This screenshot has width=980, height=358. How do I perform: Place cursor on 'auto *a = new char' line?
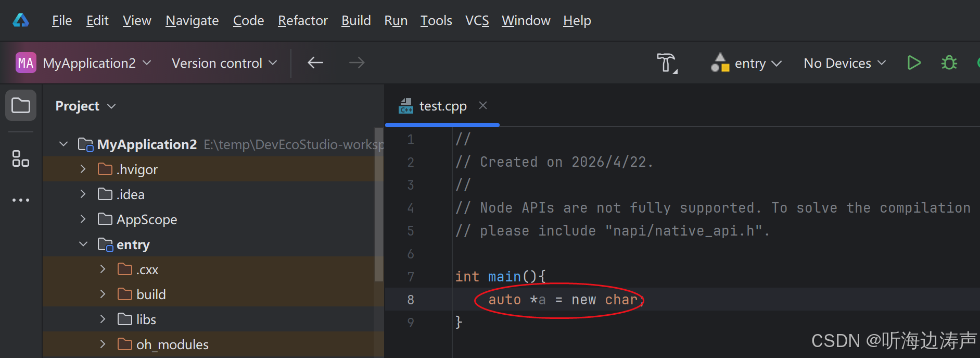pos(566,300)
